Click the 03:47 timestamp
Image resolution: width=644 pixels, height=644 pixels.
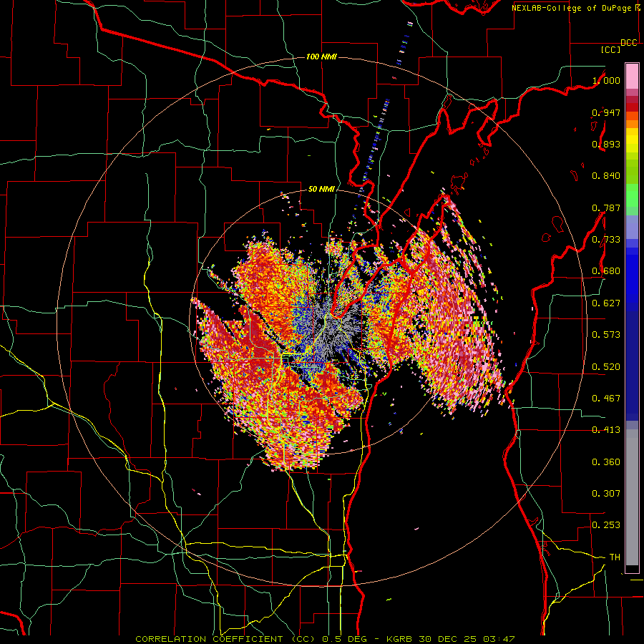tap(499, 639)
